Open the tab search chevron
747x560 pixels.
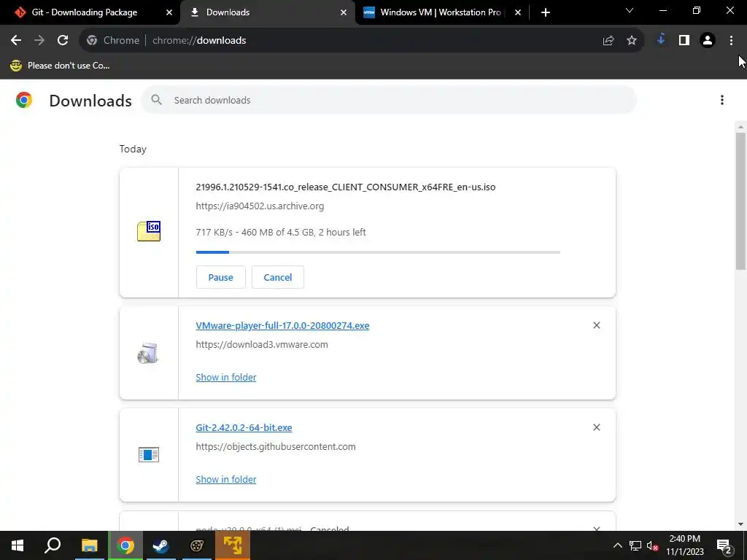click(630, 10)
